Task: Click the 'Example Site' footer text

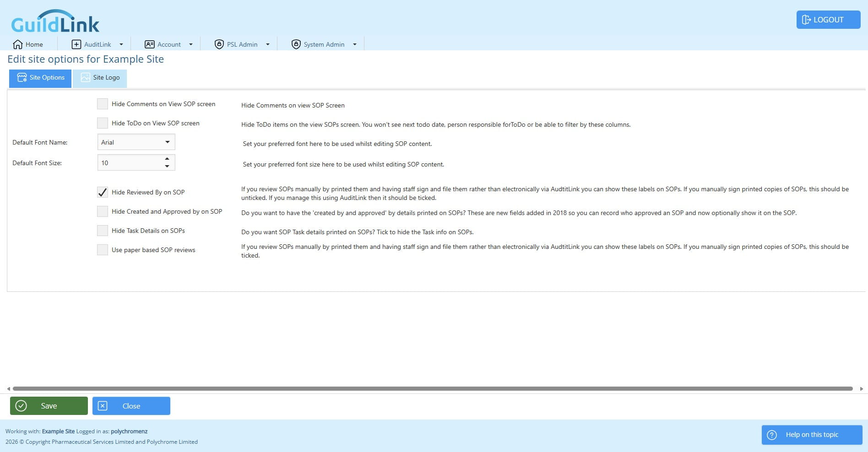Action: point(58,431)
